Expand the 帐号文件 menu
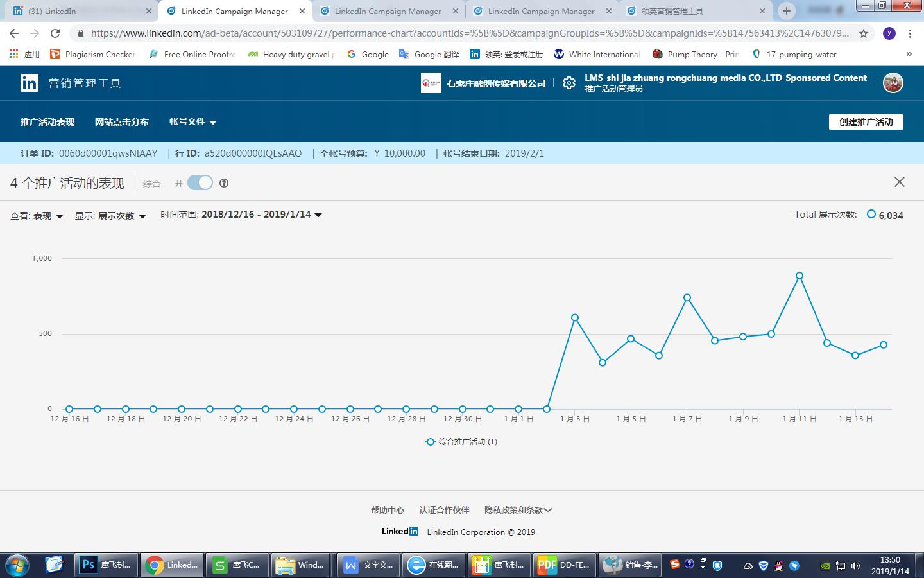The height and width of the screenshot is (578, 924). point(193,122)
